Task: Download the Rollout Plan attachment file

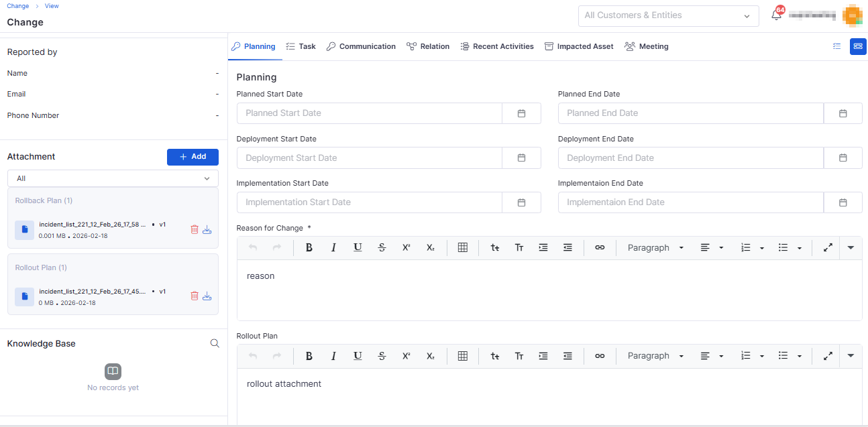Action: [207, 296]
